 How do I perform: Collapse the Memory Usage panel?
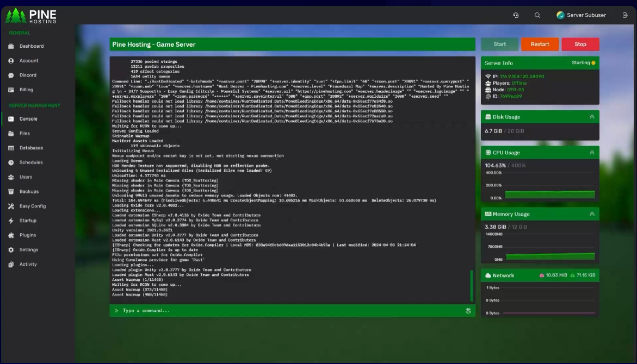point(592,214)
